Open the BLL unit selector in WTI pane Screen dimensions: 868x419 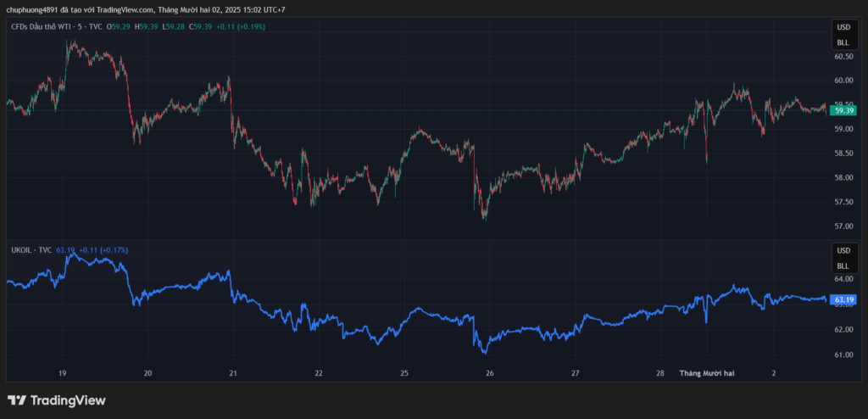843,42
